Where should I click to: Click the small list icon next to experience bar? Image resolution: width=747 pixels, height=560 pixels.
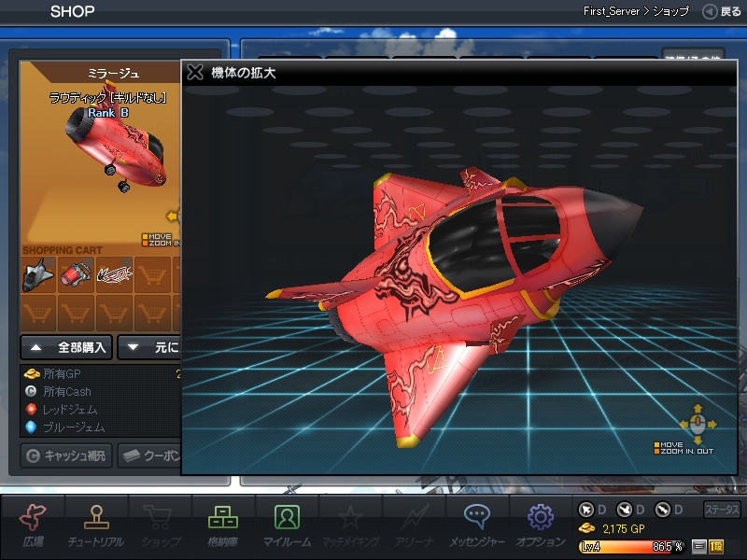pos(699,546)
